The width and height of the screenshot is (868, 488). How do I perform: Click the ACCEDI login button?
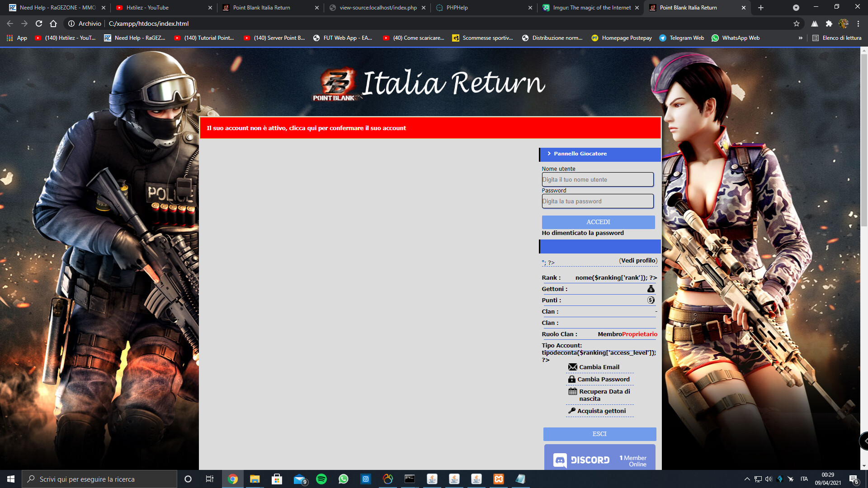tap(598, 222)
